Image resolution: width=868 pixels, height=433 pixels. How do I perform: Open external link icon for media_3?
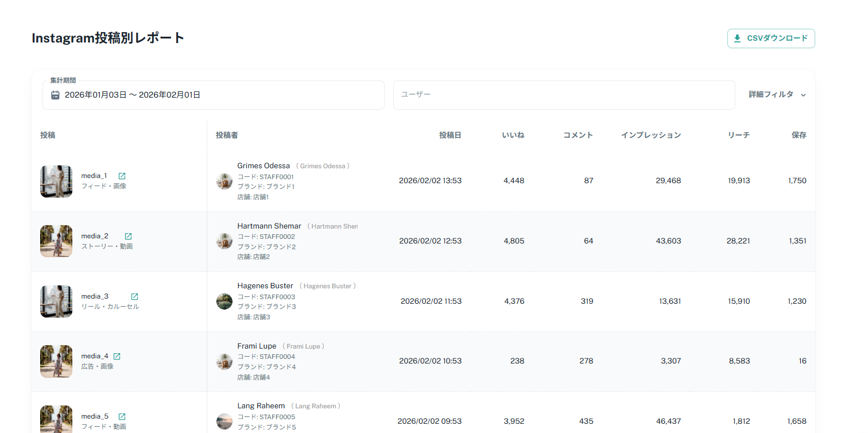[x=134, y=296]
